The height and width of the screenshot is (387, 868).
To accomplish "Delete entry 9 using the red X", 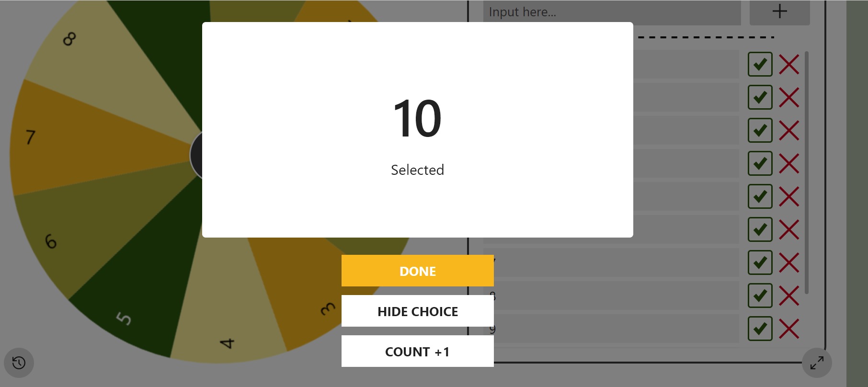I will click(788, 329).
